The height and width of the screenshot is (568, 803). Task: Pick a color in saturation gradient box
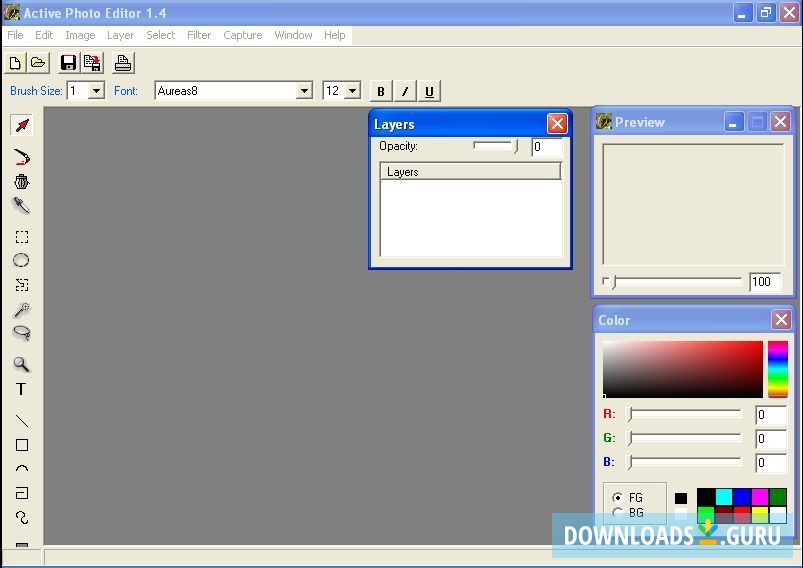(683, 369)
